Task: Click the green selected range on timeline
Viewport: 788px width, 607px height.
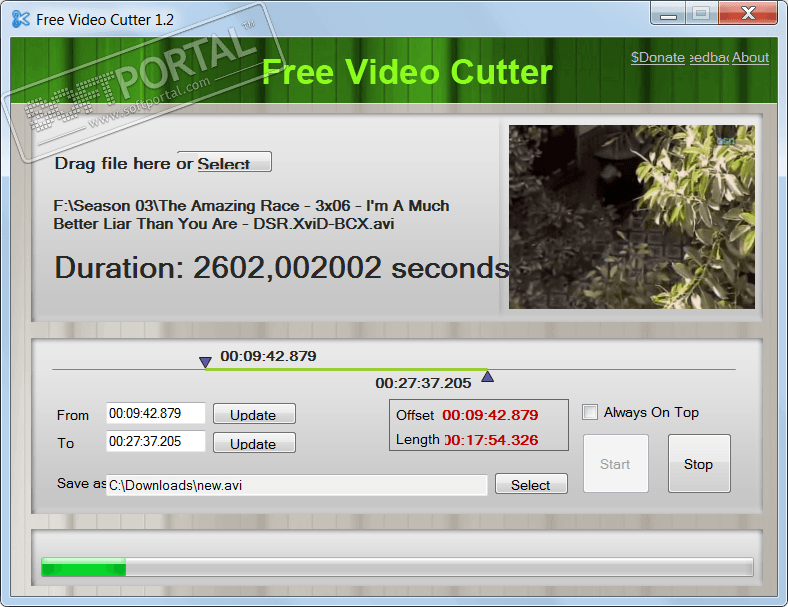Action: [346, 369]
